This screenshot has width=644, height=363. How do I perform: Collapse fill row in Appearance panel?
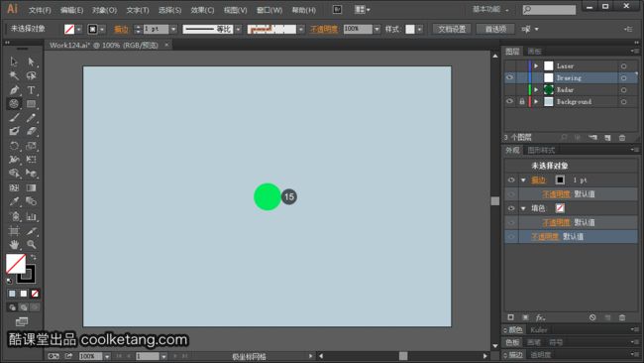click(523, 208)
